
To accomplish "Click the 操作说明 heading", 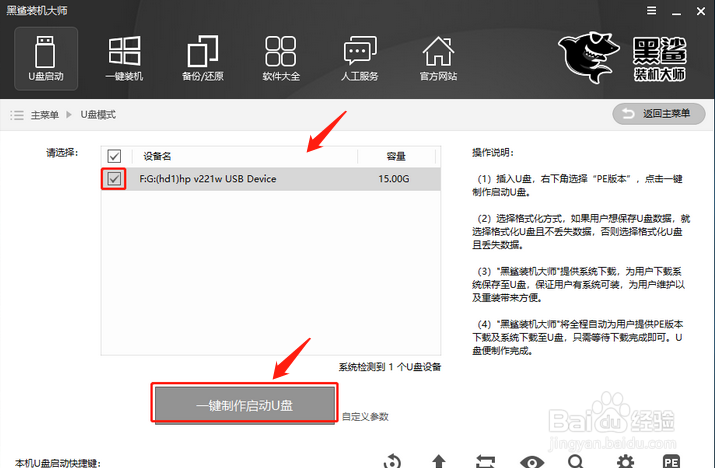I will (x=493, y=153).
